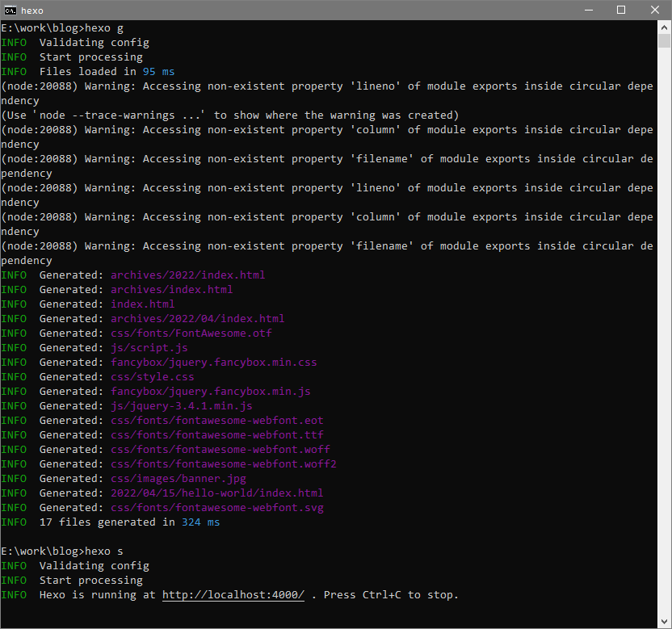Click the vertical scrollbar thumb
This screenshot has height=629, width=672.
point(664,42)
